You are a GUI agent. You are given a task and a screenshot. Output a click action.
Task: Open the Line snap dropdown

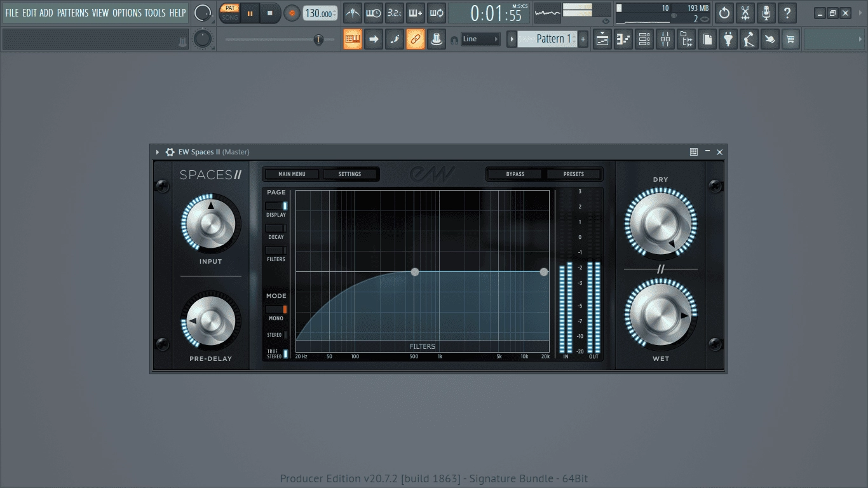pyautogui.click(x=480, y=39)
